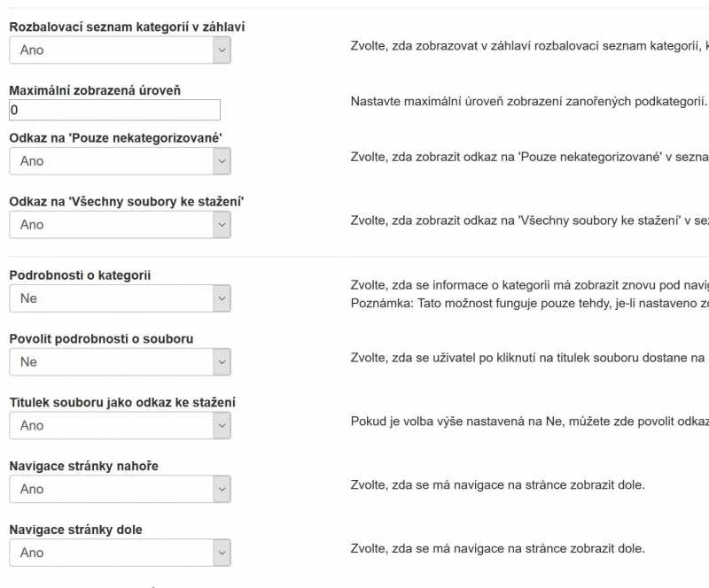Open the 'Rozbalovací seznam kategorií v záhlaví' dropdown

[120, 50]
